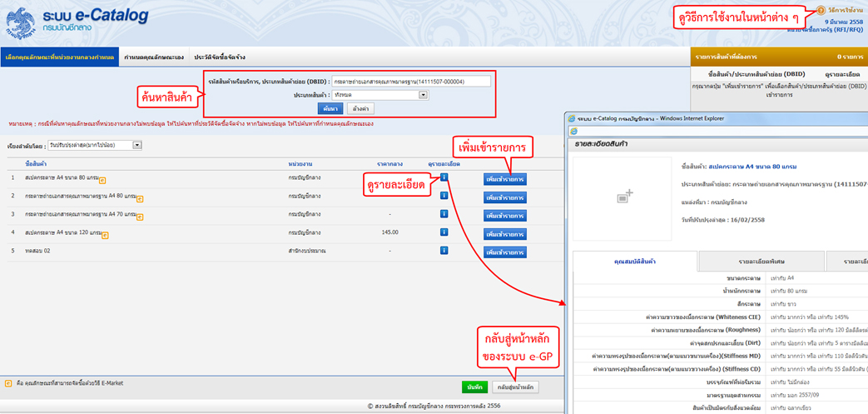Image resolution: width=868 pixels, height=414 pixels.
Task: Switch to กำหนดคุณลักษณะเอง tab
Action: pos(154,57)
